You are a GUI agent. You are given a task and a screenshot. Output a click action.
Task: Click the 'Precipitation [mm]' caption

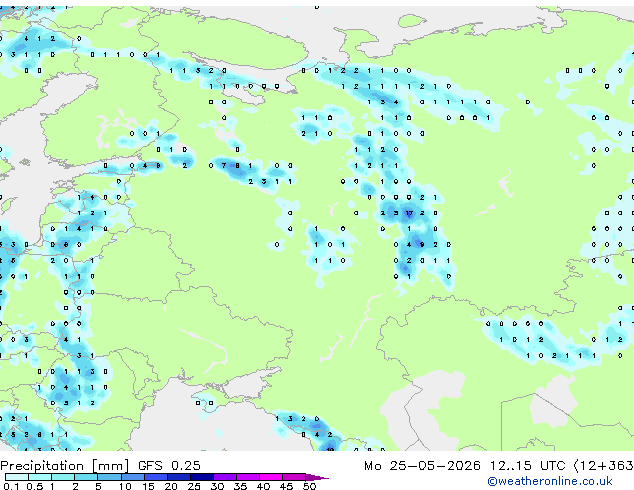tap(65, 466)
